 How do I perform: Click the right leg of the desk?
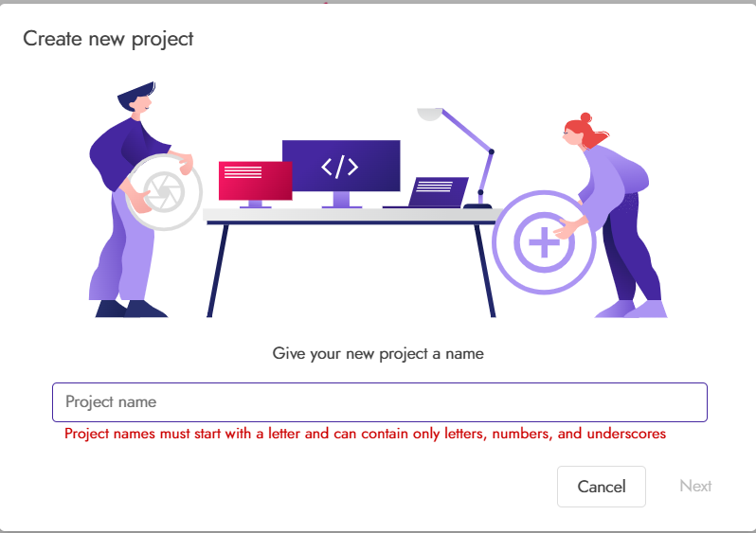click(485, 271)
